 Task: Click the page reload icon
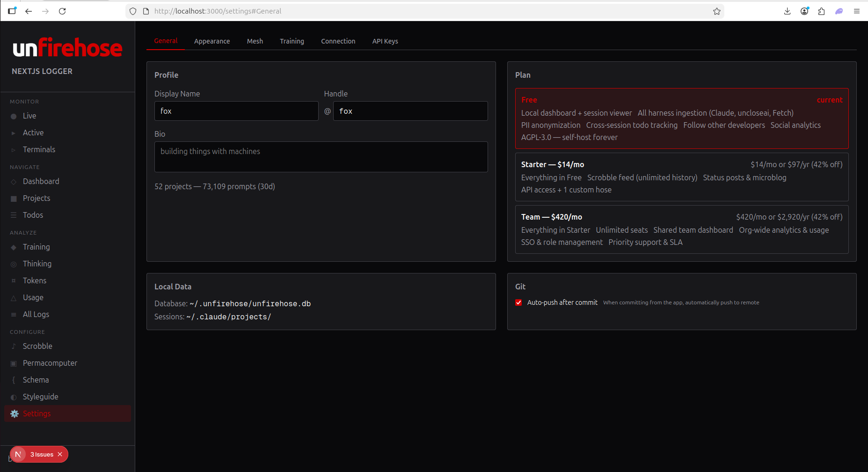click(62, 11)
